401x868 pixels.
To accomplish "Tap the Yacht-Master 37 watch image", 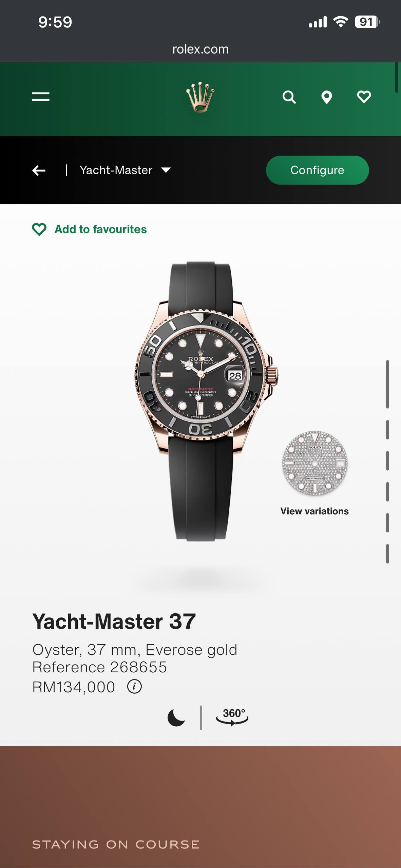I will point(206,401).
